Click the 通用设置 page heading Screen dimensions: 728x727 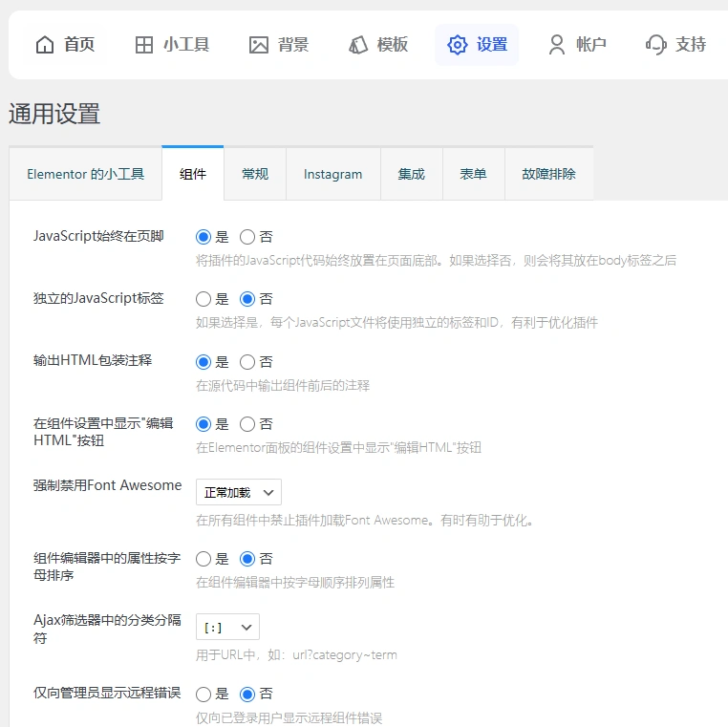click(54, 114)
